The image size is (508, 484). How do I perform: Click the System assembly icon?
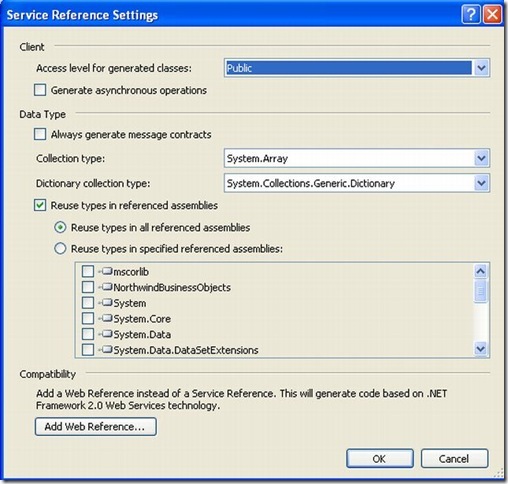[107, 303]
